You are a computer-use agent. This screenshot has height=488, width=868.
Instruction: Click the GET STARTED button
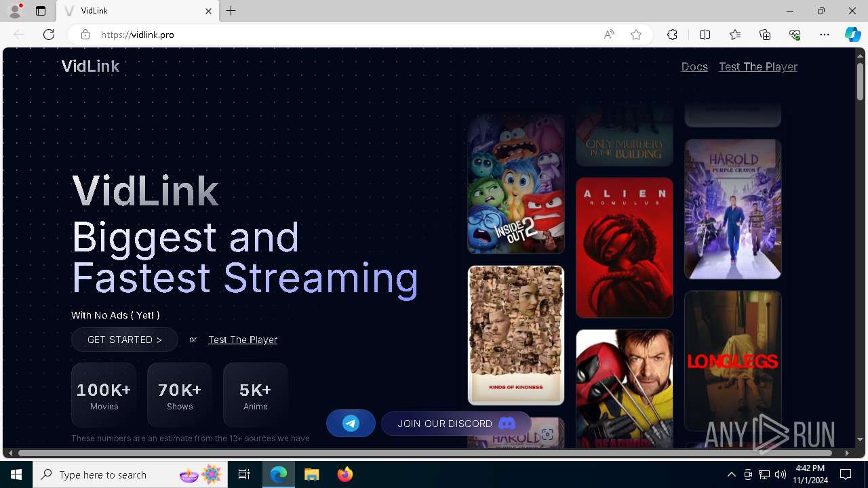[125, 340]
